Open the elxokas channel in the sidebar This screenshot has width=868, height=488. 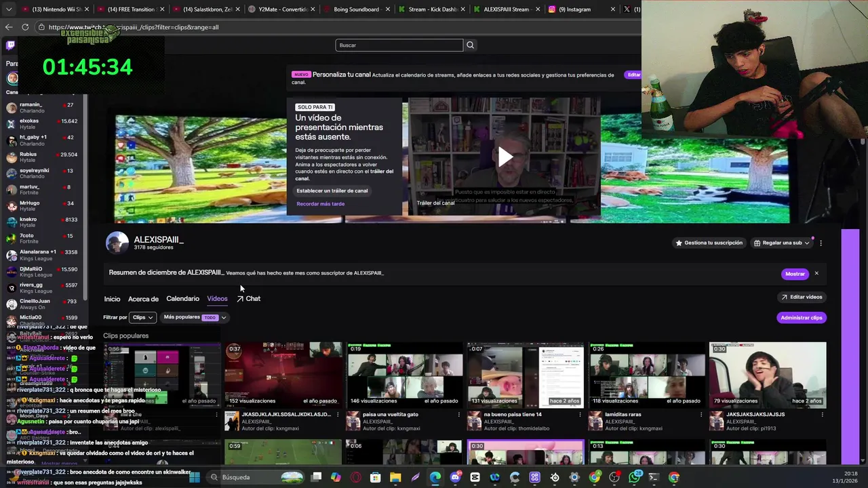(x=42, y=124)
